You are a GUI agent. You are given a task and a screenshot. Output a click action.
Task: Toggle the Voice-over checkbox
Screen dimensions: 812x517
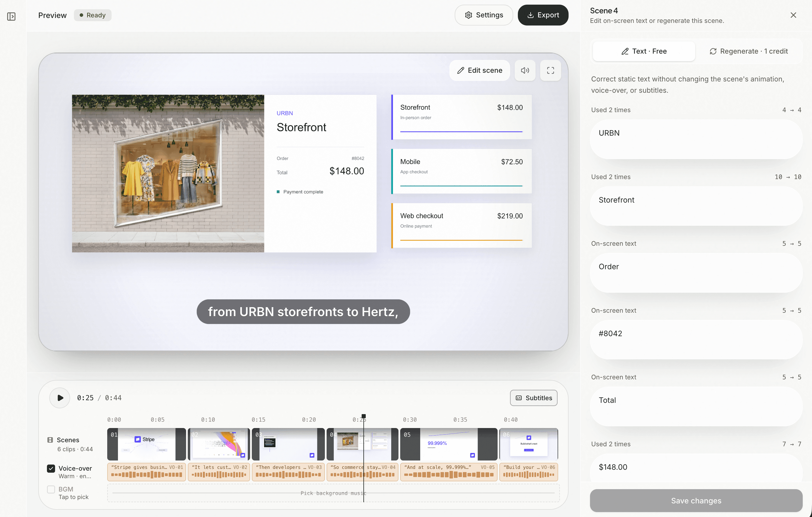point(51,468)
